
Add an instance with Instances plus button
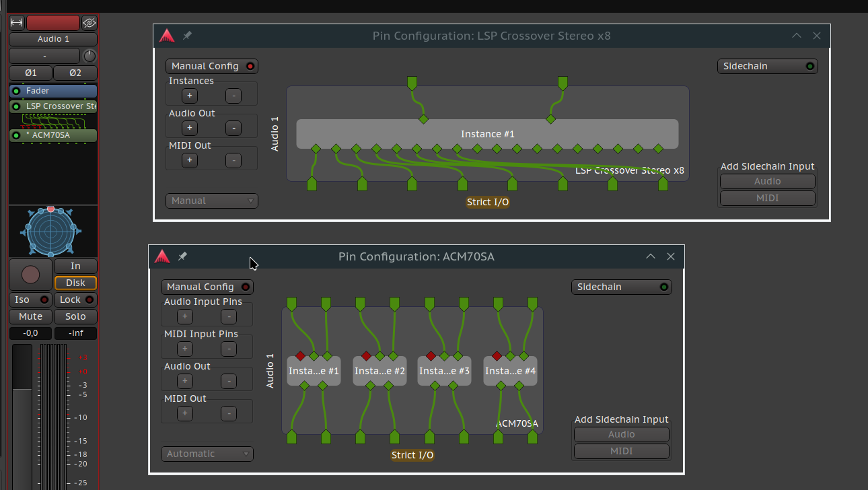(190, 96)
